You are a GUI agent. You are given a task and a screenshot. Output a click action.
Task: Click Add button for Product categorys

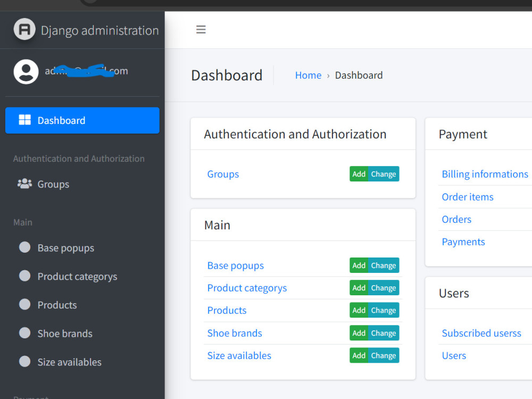coord(359,288)
